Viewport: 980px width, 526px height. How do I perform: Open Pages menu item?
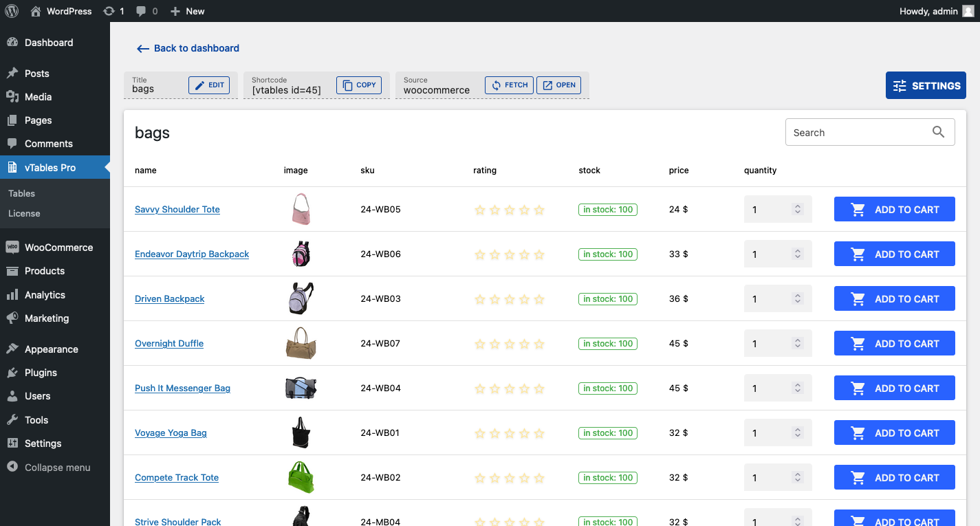coord(55,120)
